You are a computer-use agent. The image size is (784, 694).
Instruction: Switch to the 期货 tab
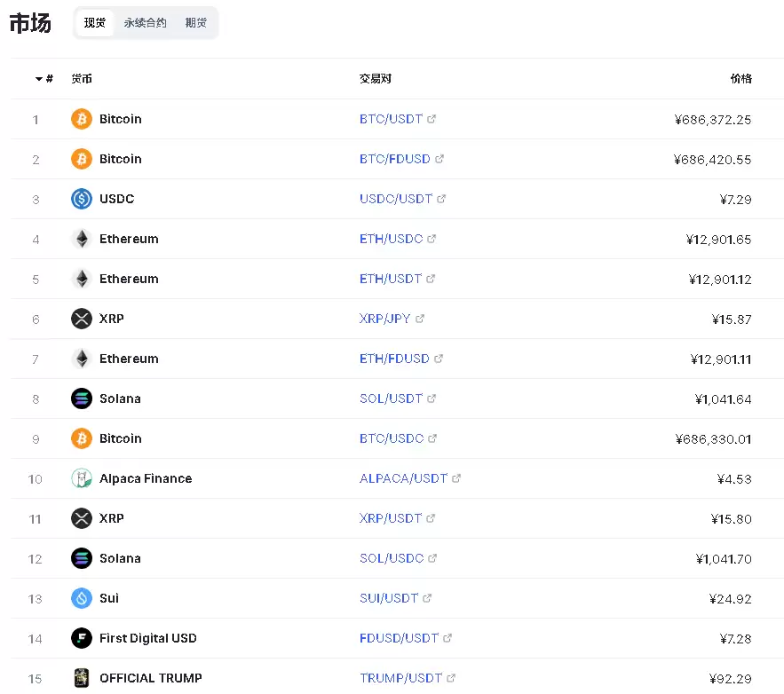(196, 23)
